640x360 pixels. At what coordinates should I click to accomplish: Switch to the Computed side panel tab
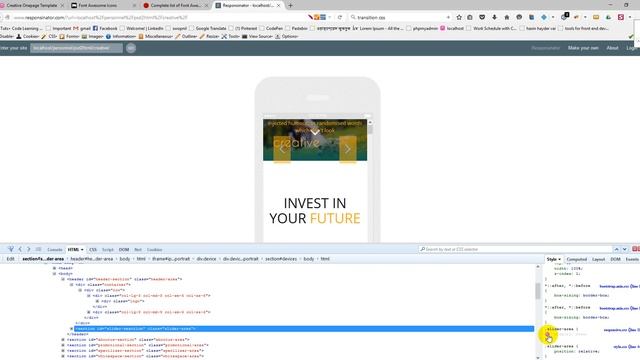tap(576, 259)
